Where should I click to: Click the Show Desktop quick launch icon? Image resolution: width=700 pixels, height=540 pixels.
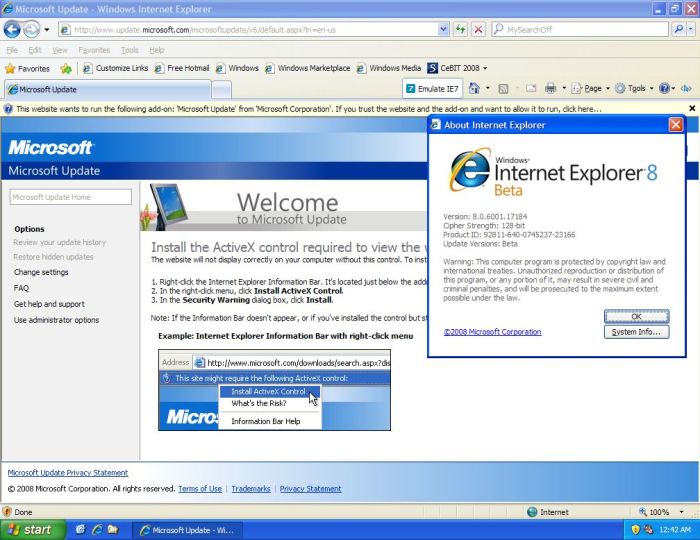pos(80,530)
